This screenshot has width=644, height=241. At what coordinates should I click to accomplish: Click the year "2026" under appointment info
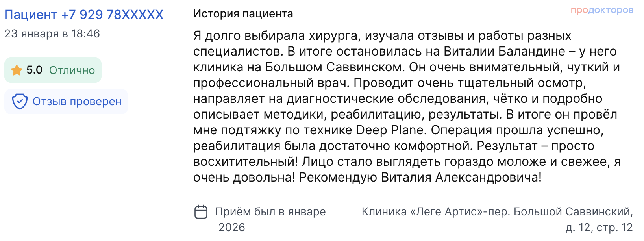(x=231, y=228)
